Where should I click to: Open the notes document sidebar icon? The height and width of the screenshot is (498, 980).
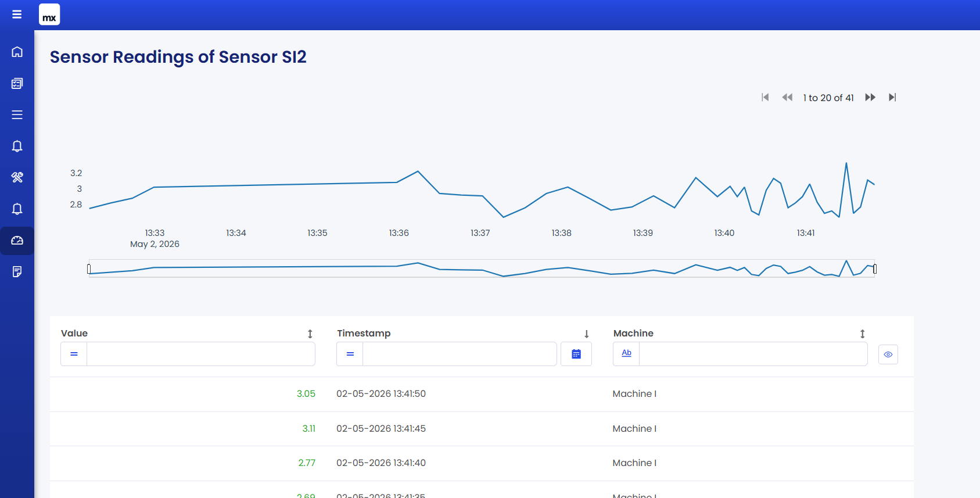coord(17,271)
